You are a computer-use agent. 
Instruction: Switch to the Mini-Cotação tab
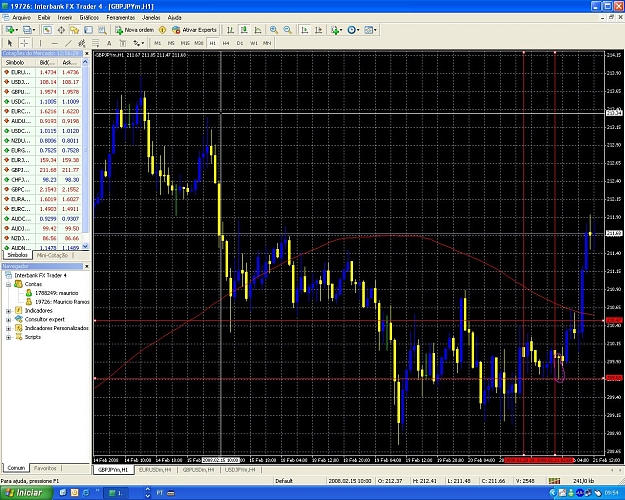pyautogui.click(x=52, y=255)
